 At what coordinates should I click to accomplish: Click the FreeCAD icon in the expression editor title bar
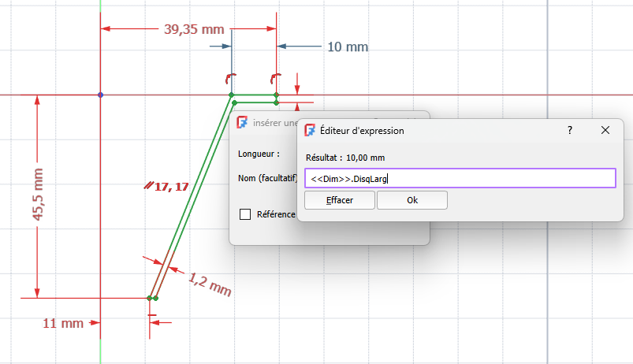click(x=310, y=130)
